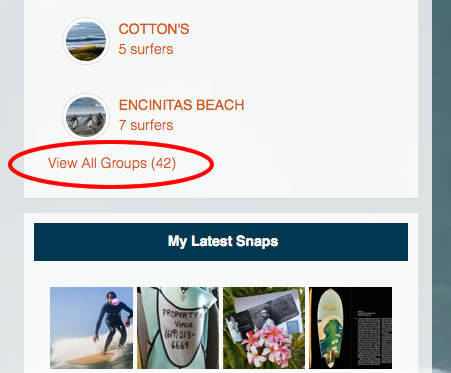This screenshot has width=451, height=373.
Task: Open the surfboard magazine page snap
Action: (350, 328)
